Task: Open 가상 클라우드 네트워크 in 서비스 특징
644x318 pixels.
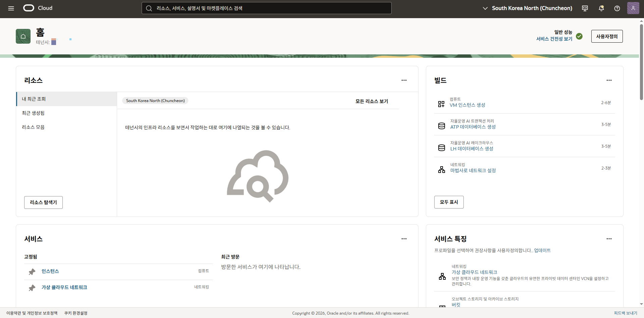Action: point(474,272)
